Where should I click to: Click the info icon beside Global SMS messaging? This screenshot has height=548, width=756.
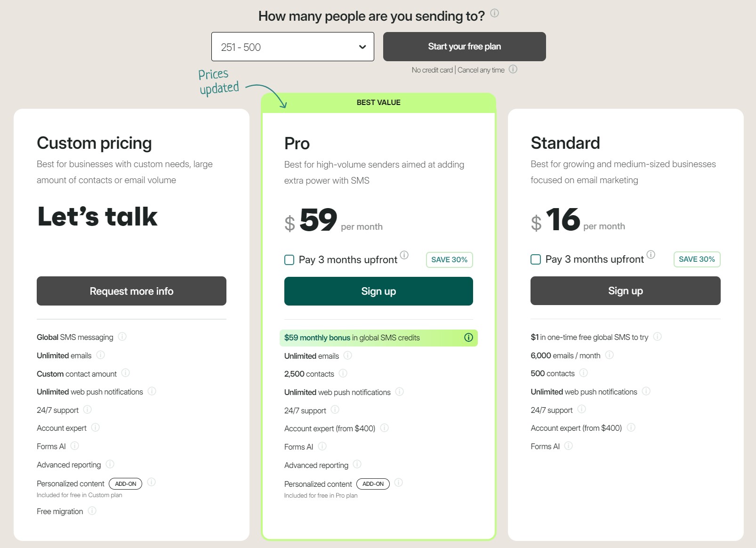[x=123, y=337]
